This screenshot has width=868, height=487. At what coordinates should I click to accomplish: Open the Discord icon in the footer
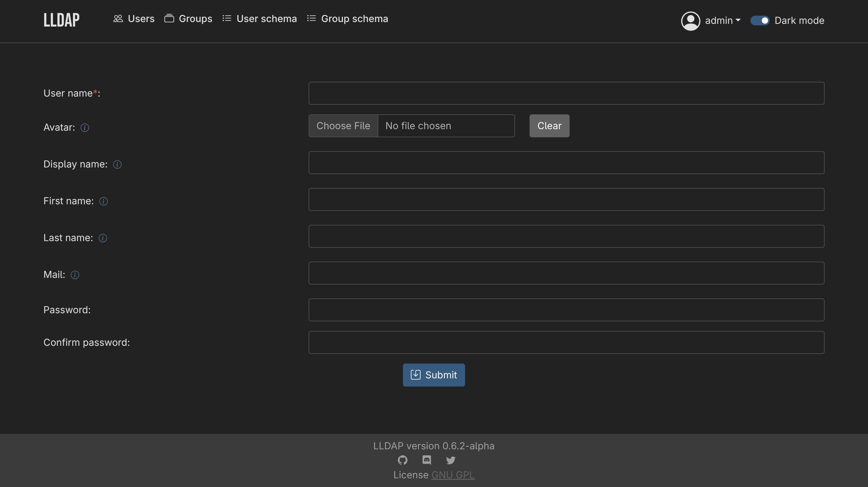coord(426,460)
